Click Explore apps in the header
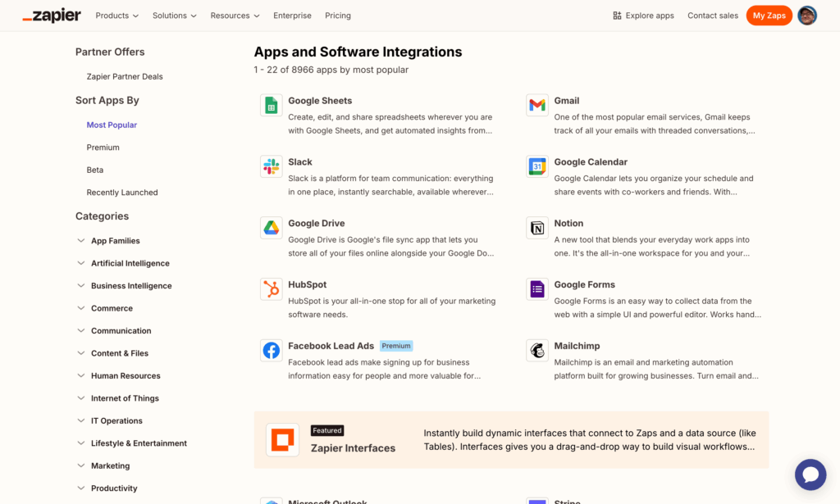Image resolution: width=840 pixels, height=504 pixels. (643, 16)
